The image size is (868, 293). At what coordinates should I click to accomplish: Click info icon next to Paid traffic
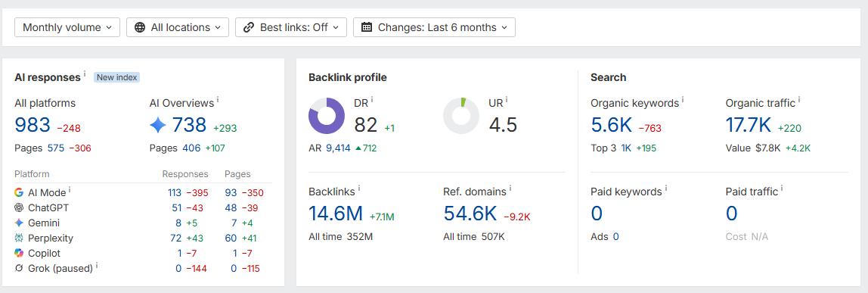pyautogui.click(x=783, y=189)
